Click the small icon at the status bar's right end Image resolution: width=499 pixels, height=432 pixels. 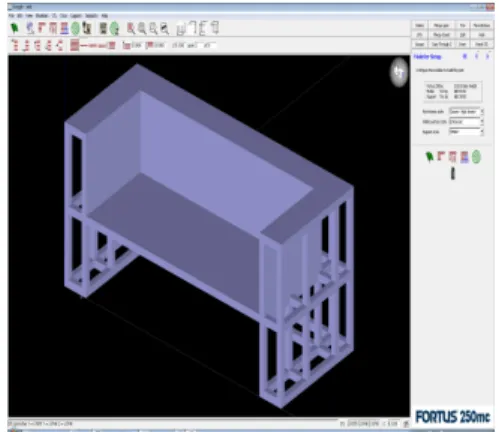coord(406,424)
